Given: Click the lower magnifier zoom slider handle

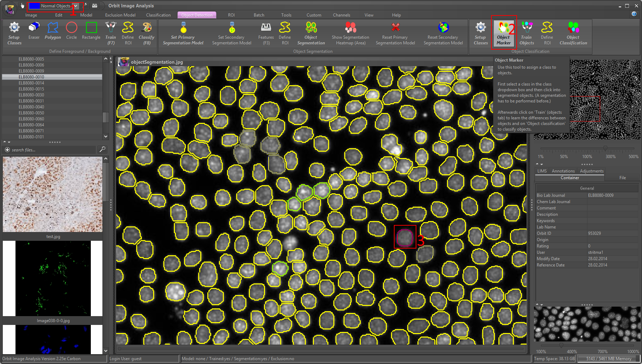Looking at the screenshot, I should pos(561,345).
